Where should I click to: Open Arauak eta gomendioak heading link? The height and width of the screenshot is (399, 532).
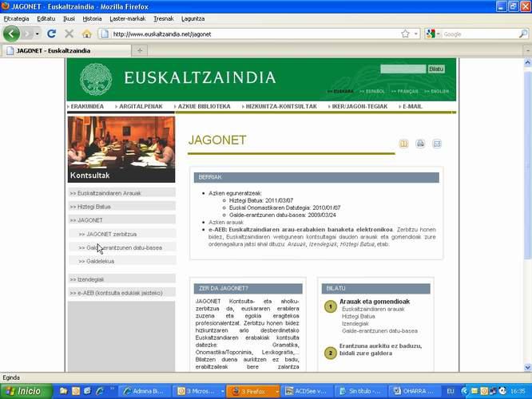point(374,302)
